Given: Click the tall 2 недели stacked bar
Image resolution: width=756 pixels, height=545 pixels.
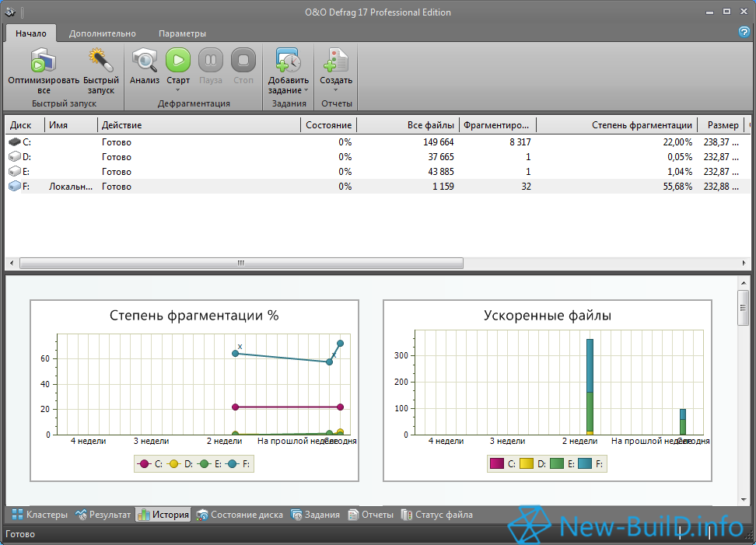Looking at the screenshot, I should click(590, 387).
